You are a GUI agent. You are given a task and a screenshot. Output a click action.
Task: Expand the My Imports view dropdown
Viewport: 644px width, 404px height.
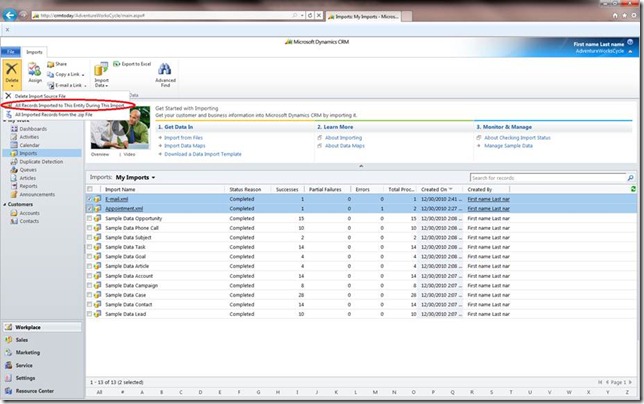click(153, 177)
